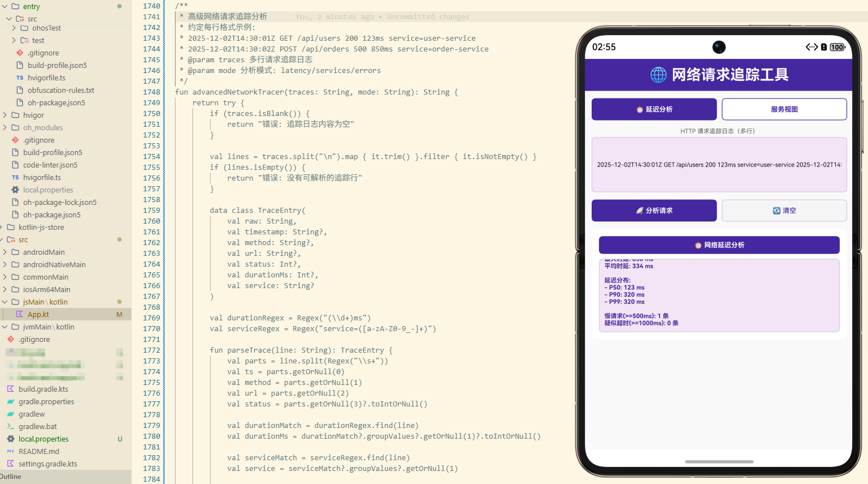Click inside the HTTP 请求追踪日志 text area
This screenshot has height=484, width=868.
(719, 164)
